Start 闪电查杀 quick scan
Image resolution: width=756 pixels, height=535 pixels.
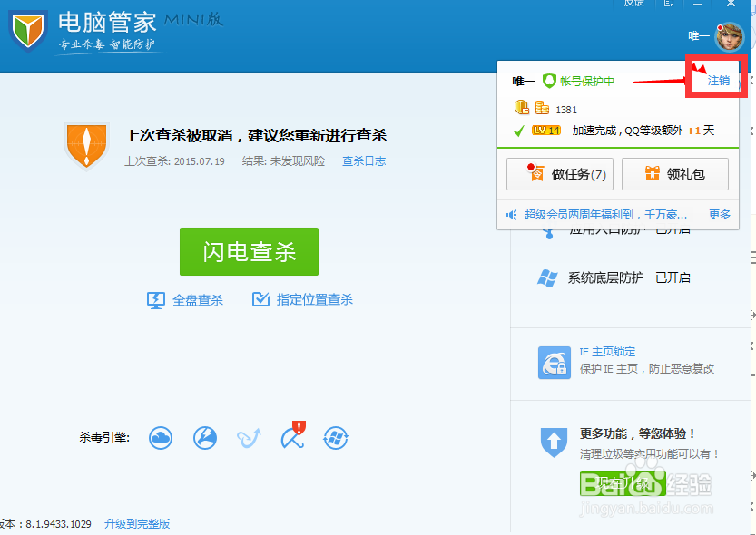249,251
